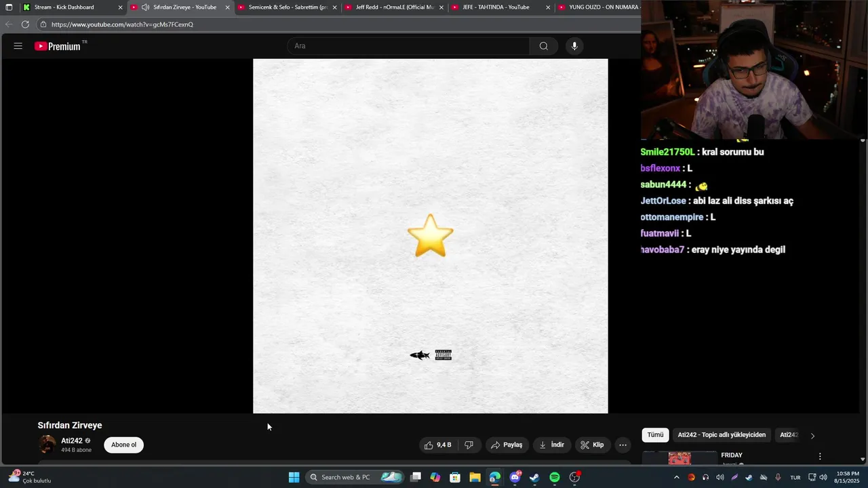Click the FRIDAY video title
This screenshot has width=868, height=488.
tap(732, 455)
